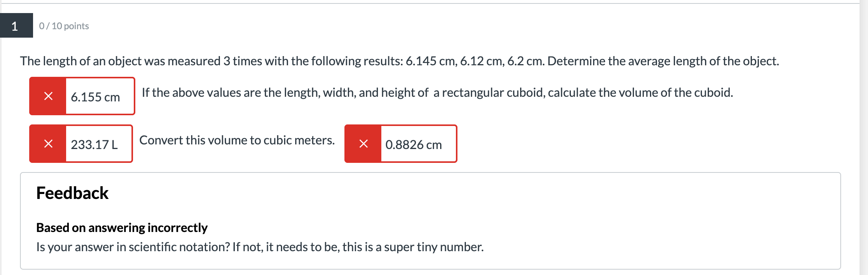Screen dimensions: 868x275
Task: Click the Feedback section heading
Action: tap(72, 193)
